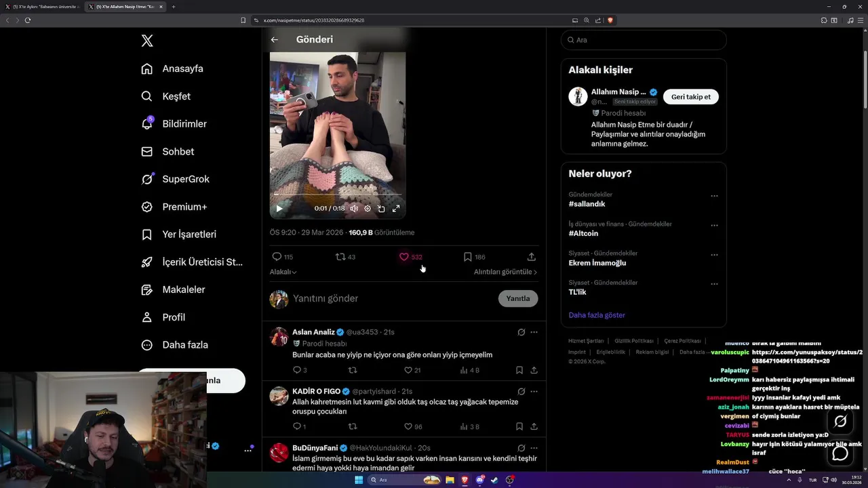
Task: Open account menu dots in sidebar
Action: point(248,450)
